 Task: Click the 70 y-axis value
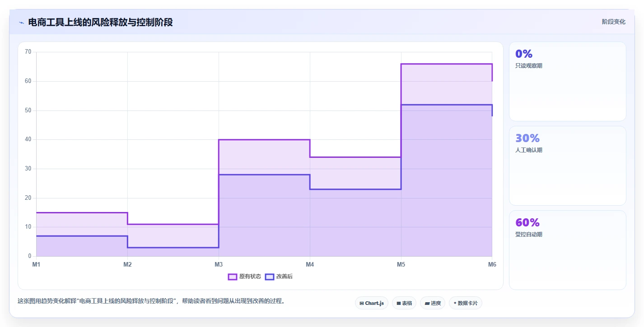coord(28,52)
